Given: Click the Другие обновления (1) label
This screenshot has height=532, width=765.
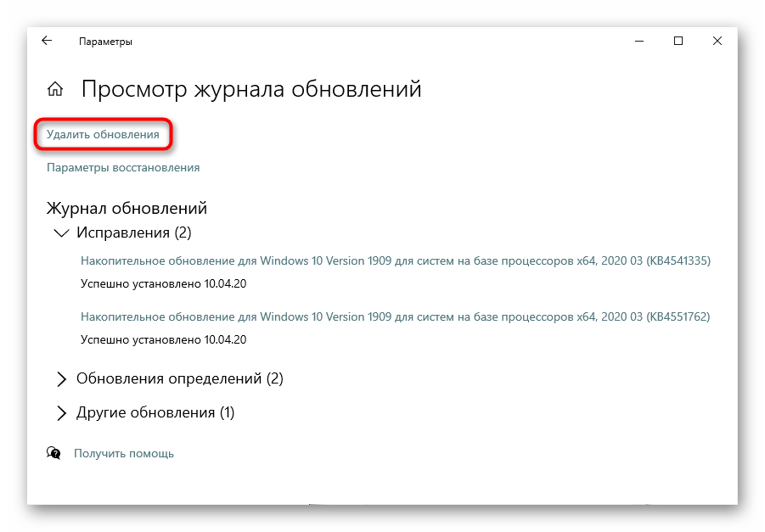Looking at the screenshot, I should click(155, 413).
